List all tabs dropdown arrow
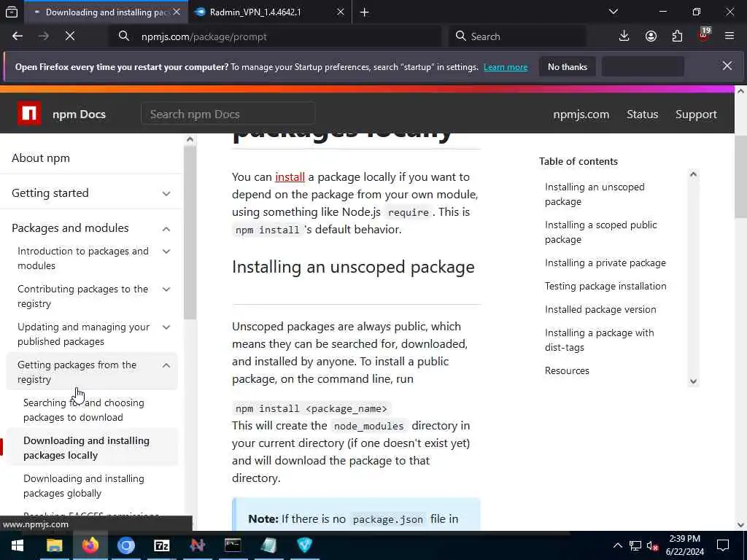The image size is (747, 560). (614, 12)
